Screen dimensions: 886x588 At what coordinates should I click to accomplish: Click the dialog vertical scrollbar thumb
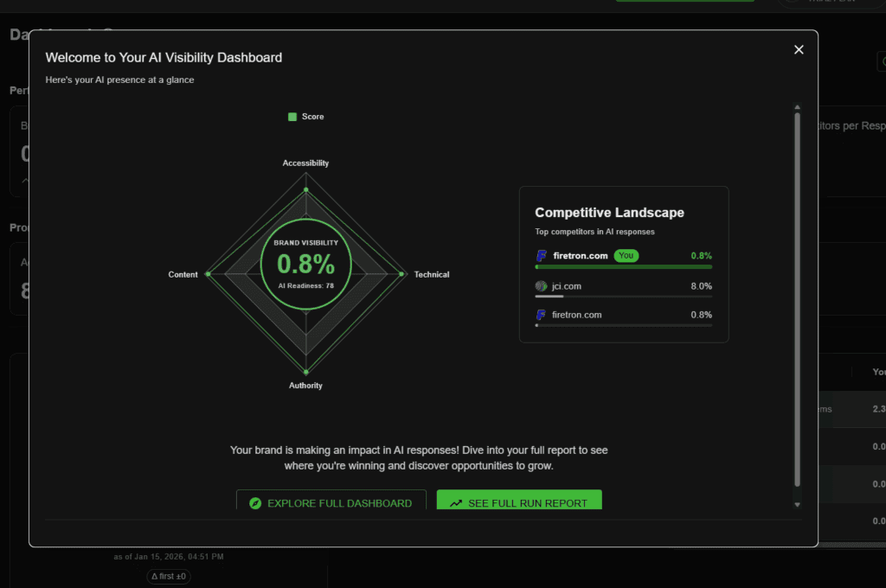(797, 299)
